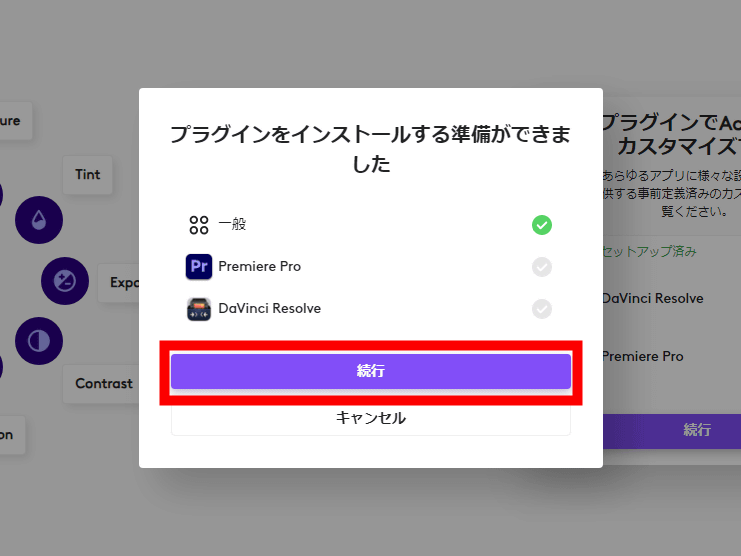This screenshot has height=556, width=741.
Task: Click the background 続行 button at right
Action: click(672, 431)
